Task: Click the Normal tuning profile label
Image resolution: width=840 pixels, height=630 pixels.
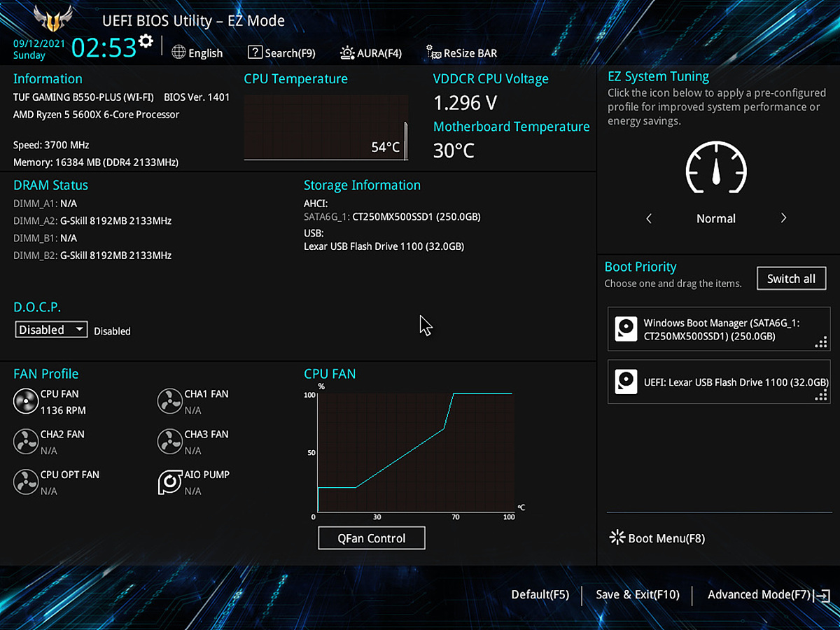Action: 716,218
